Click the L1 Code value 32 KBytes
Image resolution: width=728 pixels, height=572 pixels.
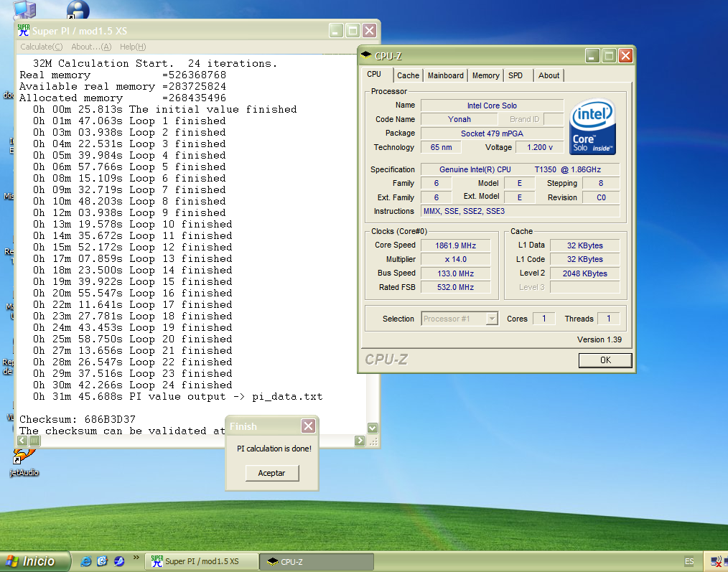click(585, 260)
